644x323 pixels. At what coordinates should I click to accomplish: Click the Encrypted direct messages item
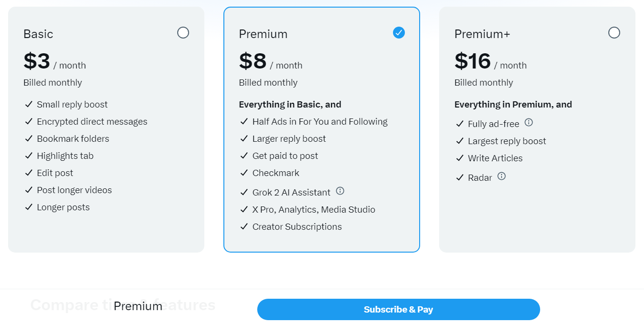coord(92,122)
